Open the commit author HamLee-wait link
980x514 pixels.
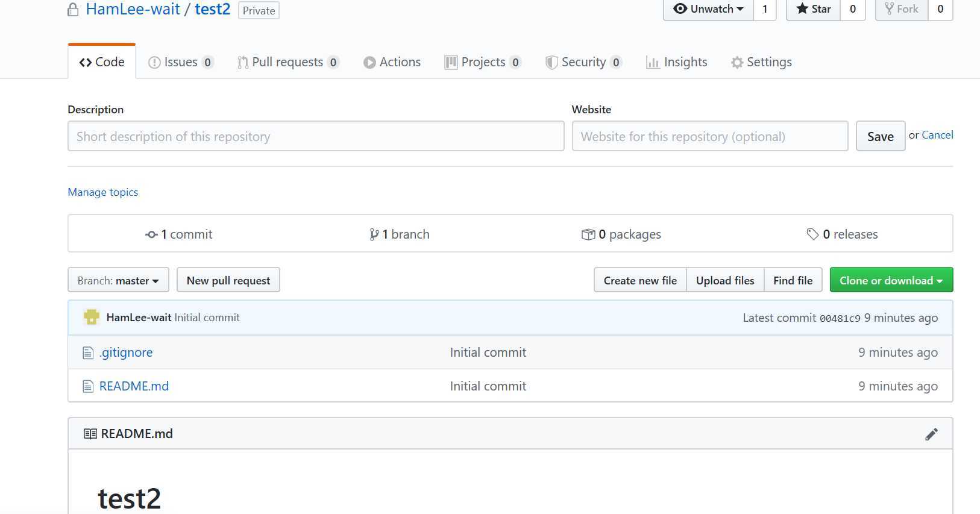pyautogui.click(x=139, y=318)
